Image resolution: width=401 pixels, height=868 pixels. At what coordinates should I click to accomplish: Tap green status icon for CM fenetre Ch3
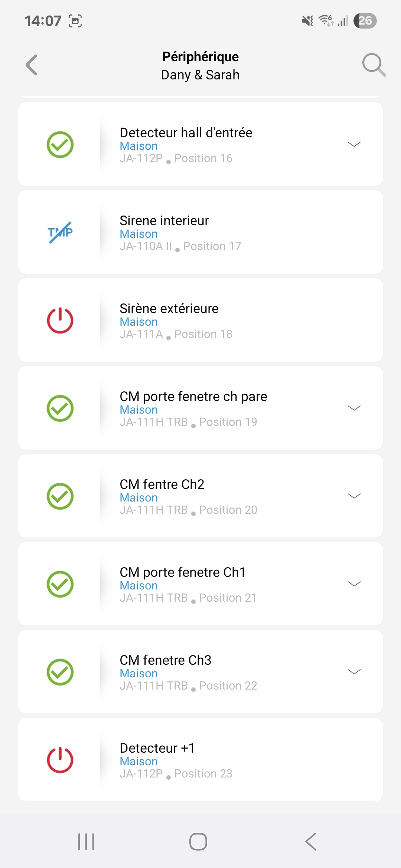point(60,672)
